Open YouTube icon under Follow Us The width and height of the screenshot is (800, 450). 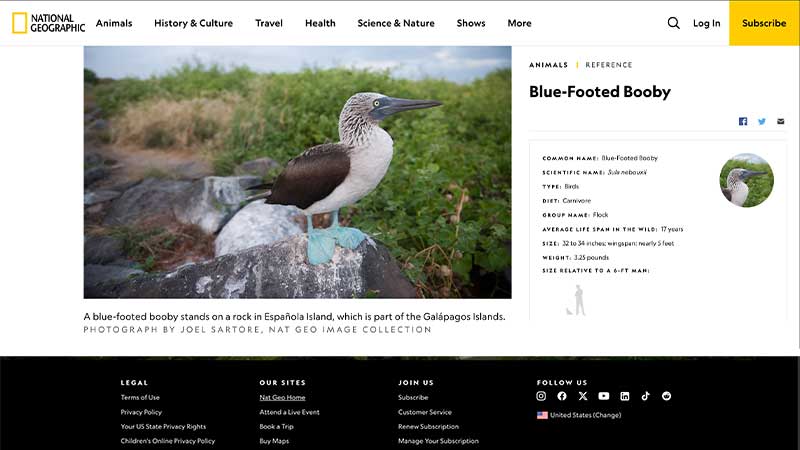click(604, 396)
